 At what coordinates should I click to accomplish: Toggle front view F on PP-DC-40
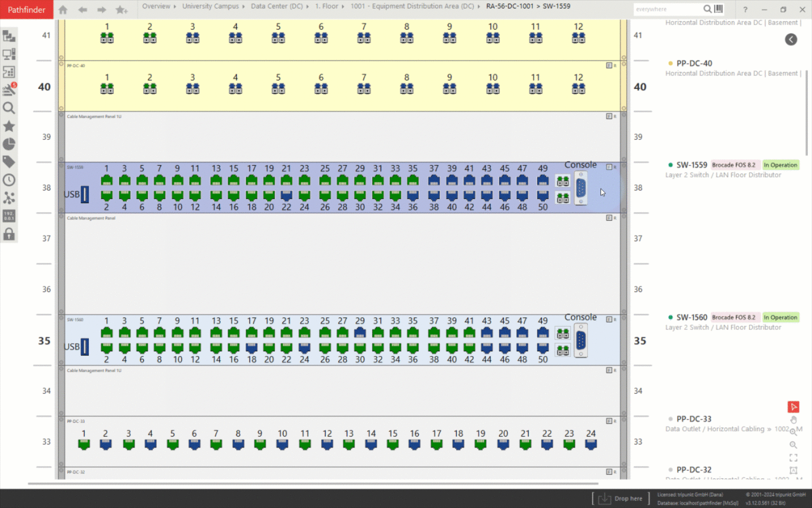click(x=609, y=66)
